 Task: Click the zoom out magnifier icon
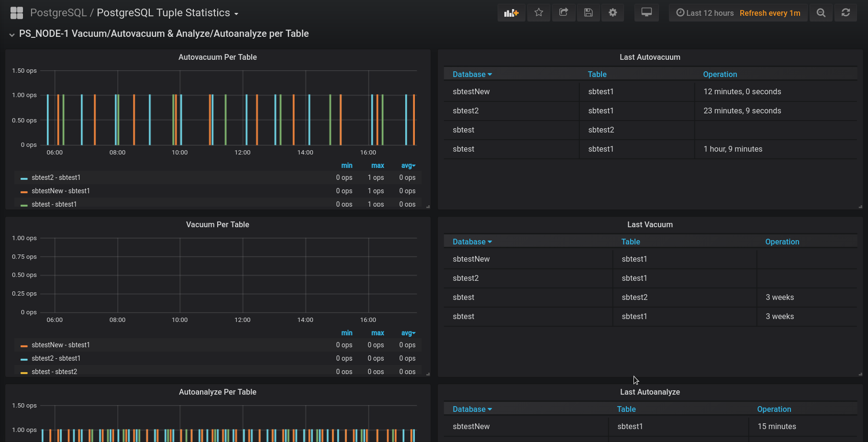(821, 13)
